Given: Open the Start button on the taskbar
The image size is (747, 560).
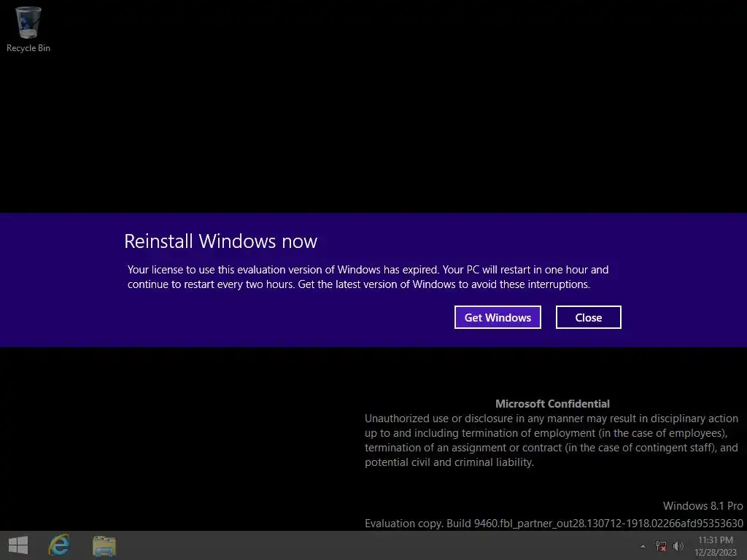Looking at the screenshot, I should point(18,545).
